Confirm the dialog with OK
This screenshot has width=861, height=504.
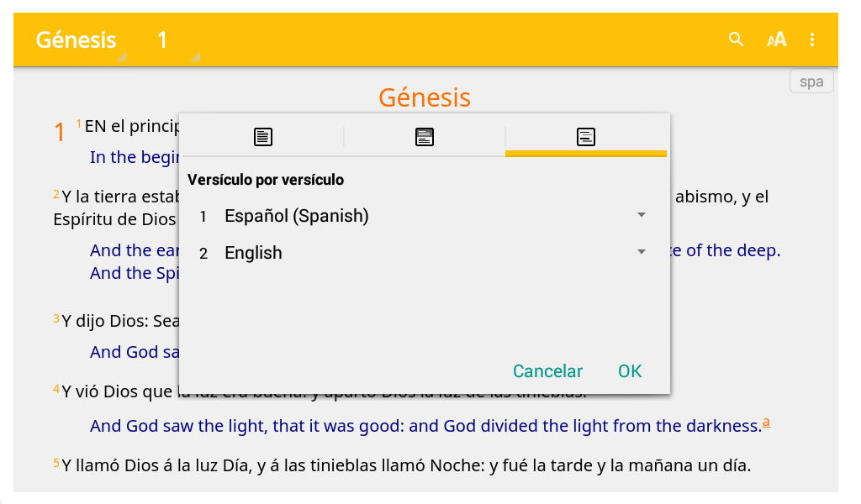[630, 371]
